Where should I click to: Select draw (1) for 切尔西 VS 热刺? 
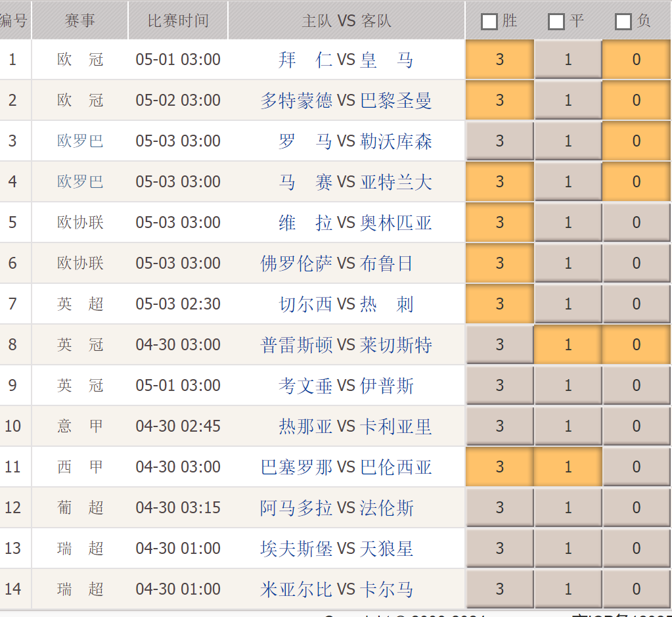point(568,304)
